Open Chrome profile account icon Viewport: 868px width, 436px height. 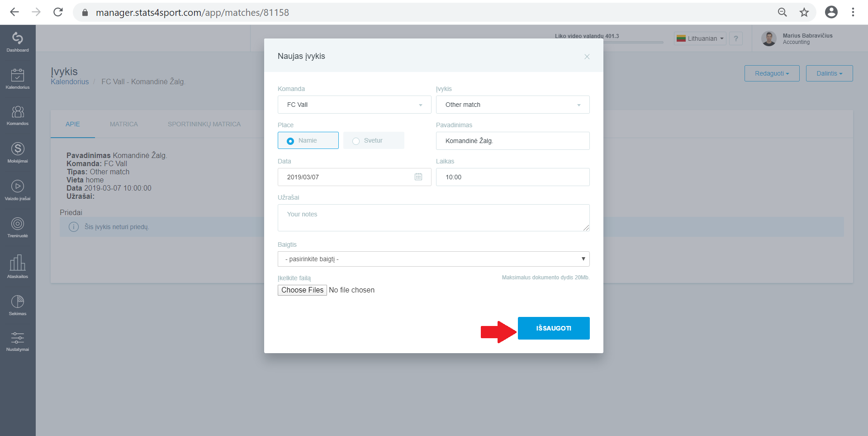click(x=831, y=12)
